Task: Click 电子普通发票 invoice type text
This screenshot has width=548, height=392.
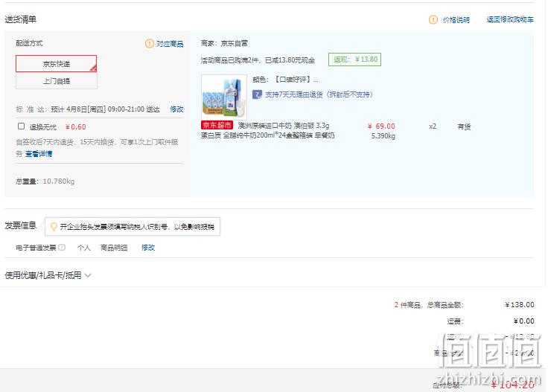Action: tap(36, 248)
